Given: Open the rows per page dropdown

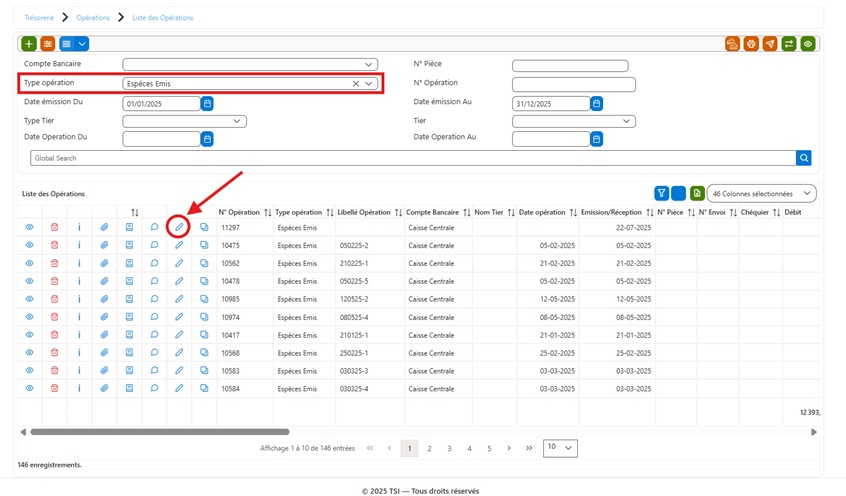Looking at the screenshot, I should click(x=560, y=448).
